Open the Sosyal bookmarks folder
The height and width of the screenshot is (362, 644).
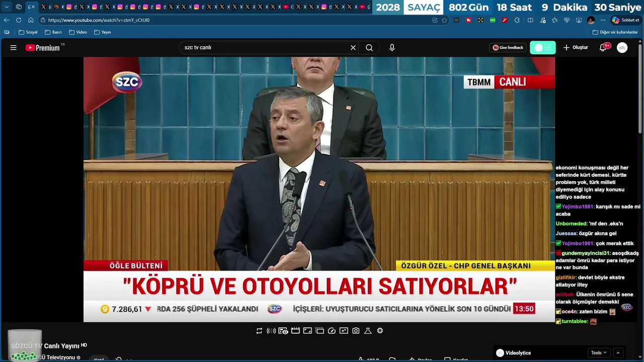(x=28, y=32)
